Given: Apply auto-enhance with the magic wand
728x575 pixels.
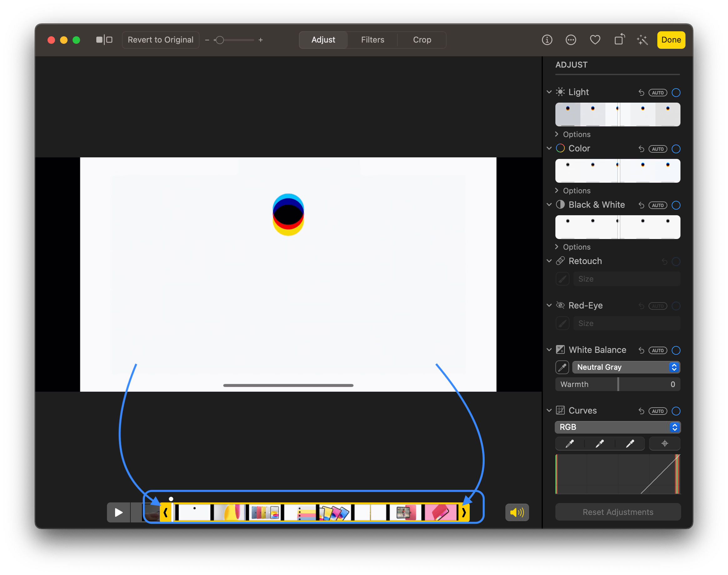Looking at the screenshot, I should (x=642, y=40).
